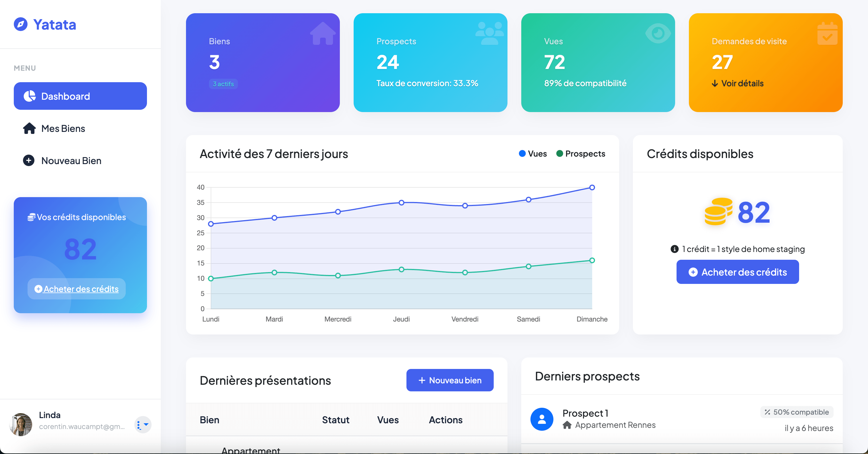Screen dimensions: 868x454
Task: Click the eye icon on Vues card
Action: (x=658, y=33)
